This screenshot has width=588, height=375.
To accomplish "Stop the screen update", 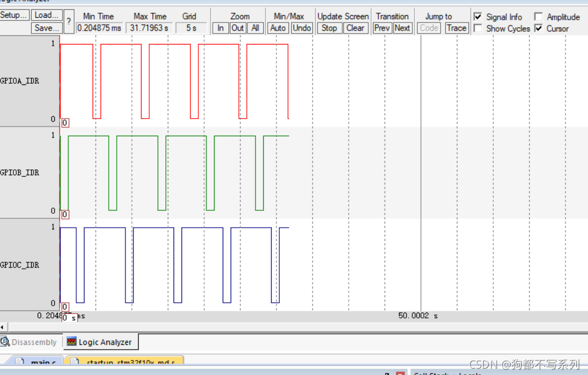I will [329, 28].
